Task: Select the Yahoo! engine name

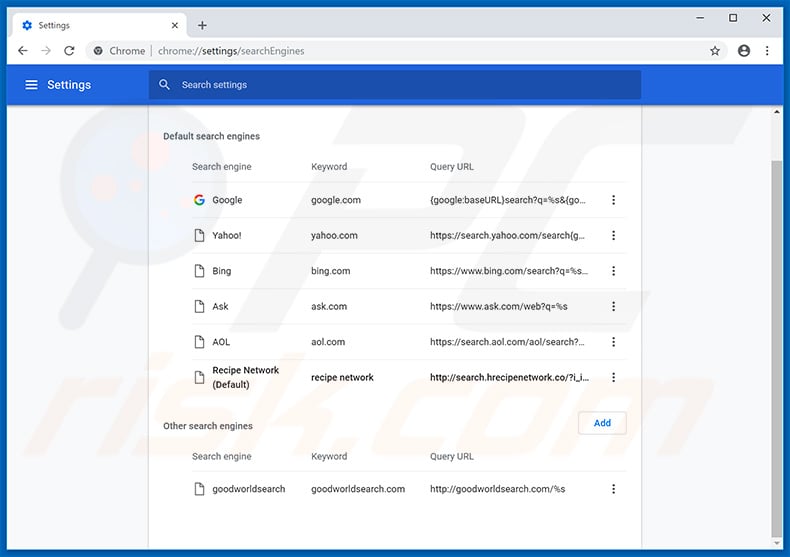Action: (x=227, y=235)
